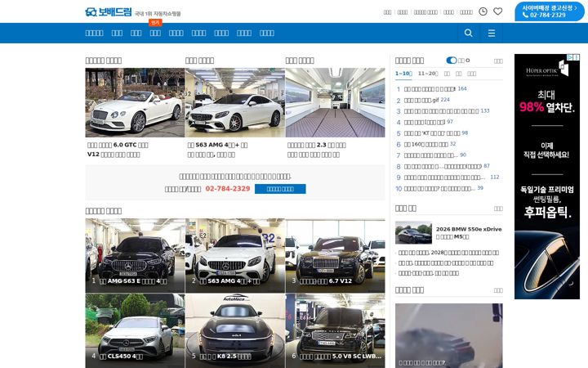Image resolution: width=588 pixels, height=368 pixels.
Task: Open ranking post 1 with 164 comments
Action: 431,89
